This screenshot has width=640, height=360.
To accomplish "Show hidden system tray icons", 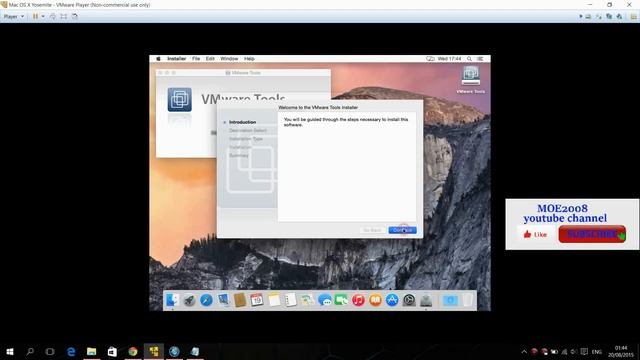I will click(x=524, y=351).
